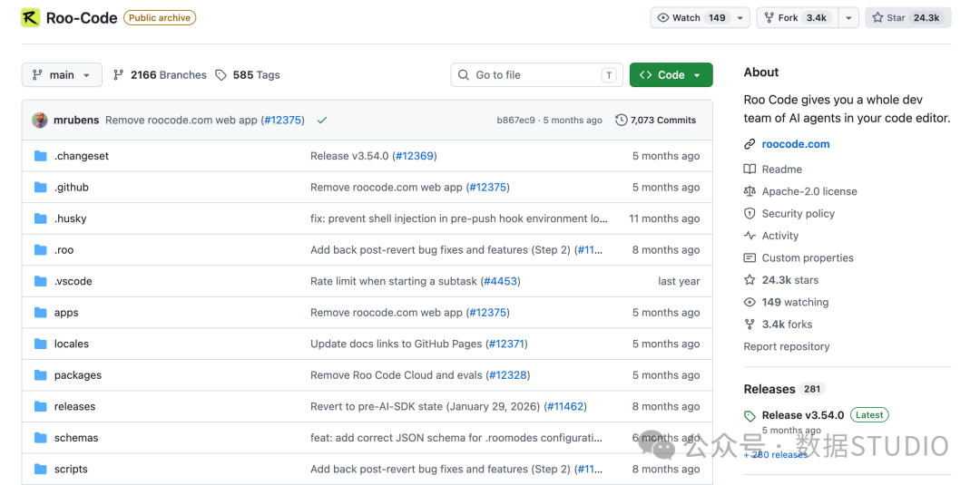Viewport: 980px width, 485px height.
Task: Click the Star 24.3k button
Action: tap(908, 18)
